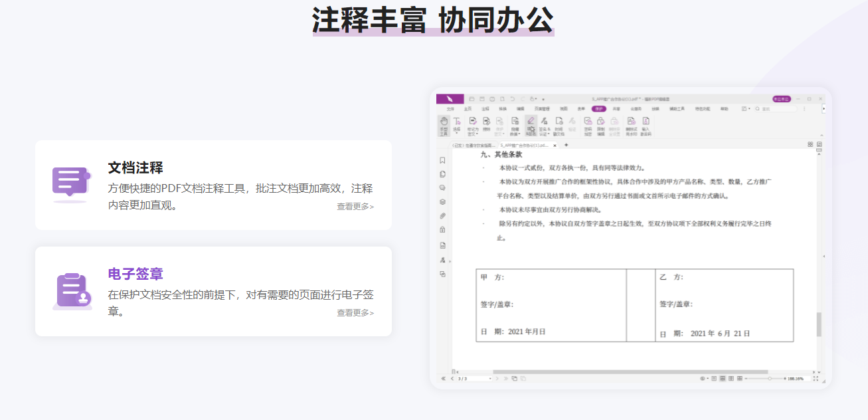Click the zoom level slider
Screen dimensions: 868x420
(x=770, y=379)
